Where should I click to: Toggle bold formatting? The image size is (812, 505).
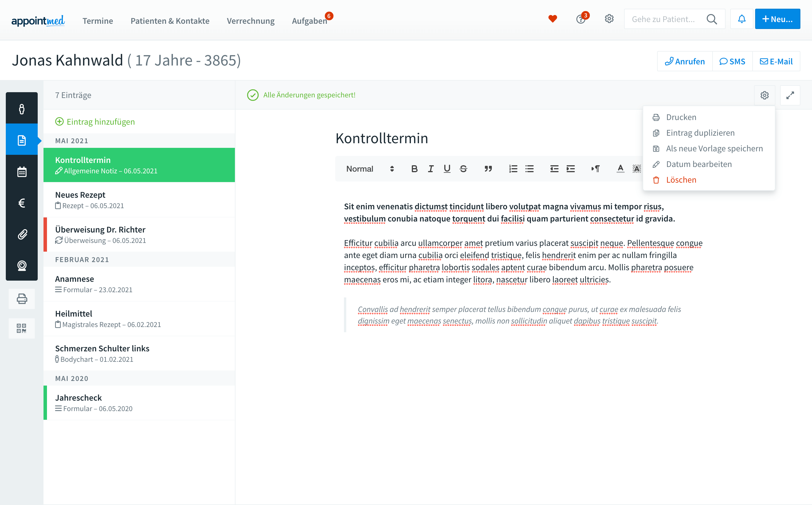(x=414, y=169)
